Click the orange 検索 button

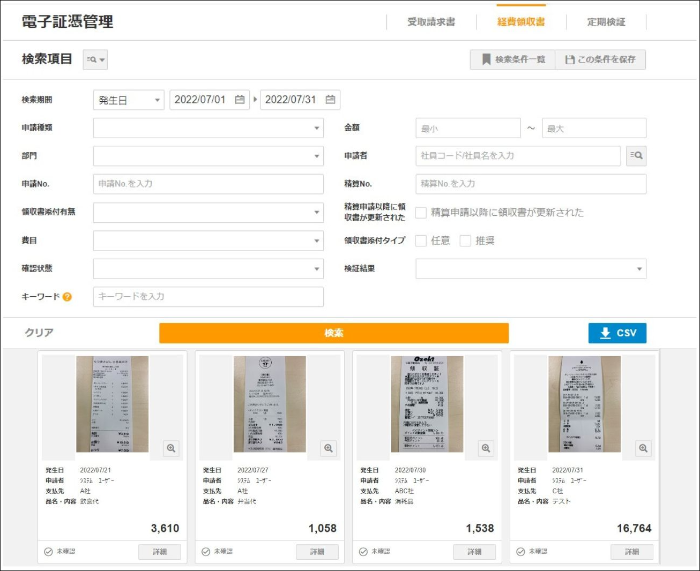point(334,333)
